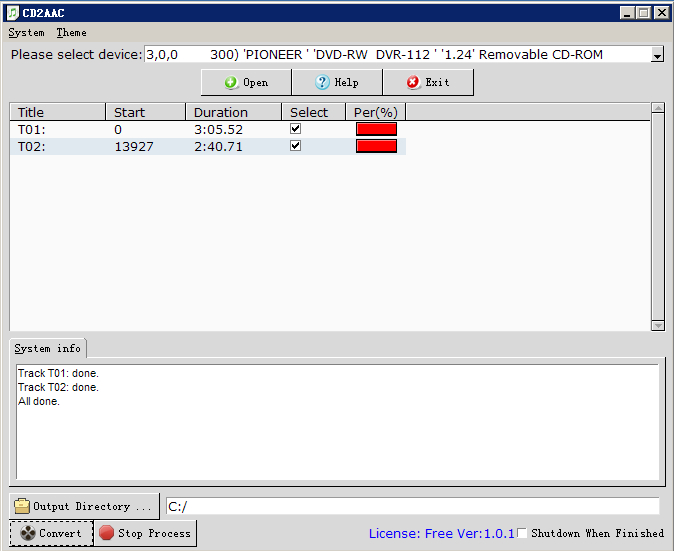Image resolution: width=674 pixels, height=551 pixels.
Task: Click the track list scroll up arrow
Action: 657,108
